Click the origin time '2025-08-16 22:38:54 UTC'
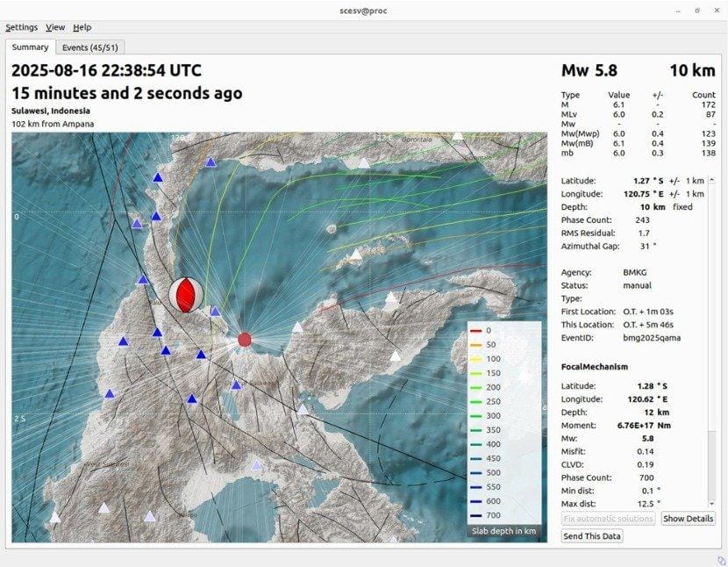Screen dimensions: 728x567 click(x=106, y=70)
